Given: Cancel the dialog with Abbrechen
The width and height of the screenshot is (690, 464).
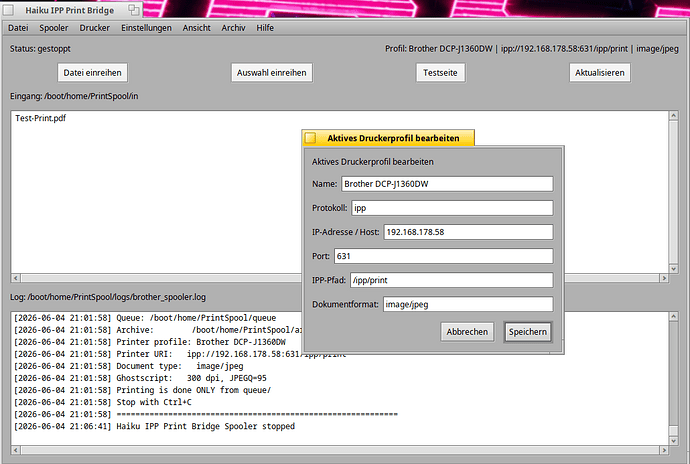Looking at the screenshot, I should [x=467, y=332].
